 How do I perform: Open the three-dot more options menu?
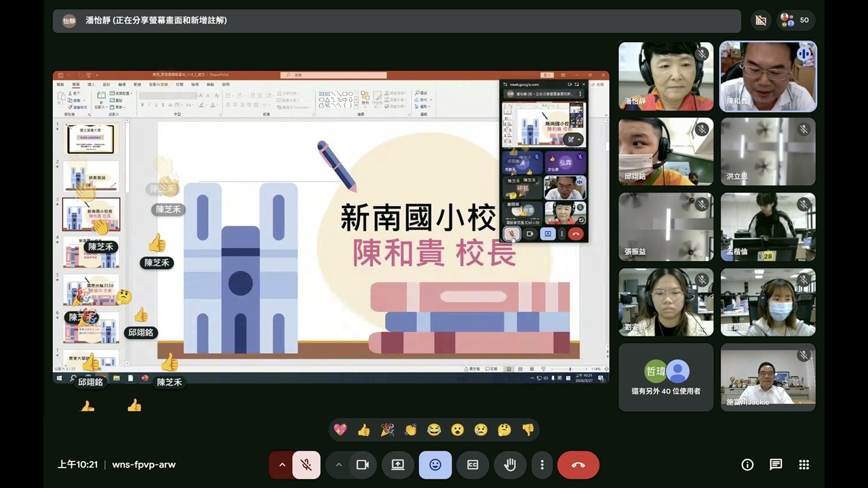(542, 465)
